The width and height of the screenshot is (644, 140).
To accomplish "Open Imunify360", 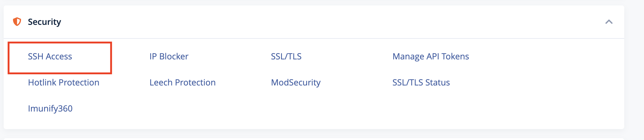I will [50, 108].
